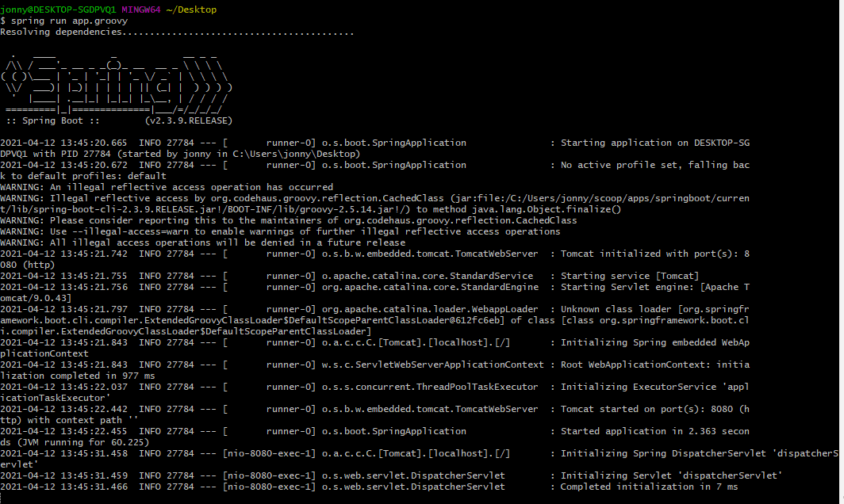Click the 'spring run app.groovy' command text

70,21
